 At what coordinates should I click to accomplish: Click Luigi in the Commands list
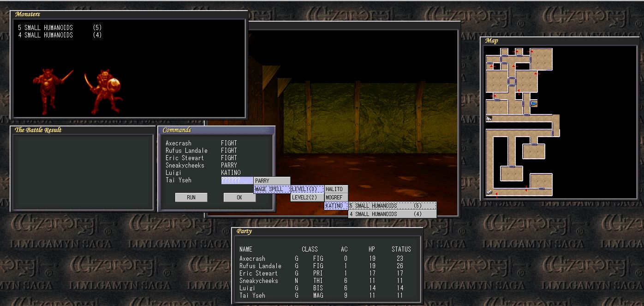coord(173,173)
